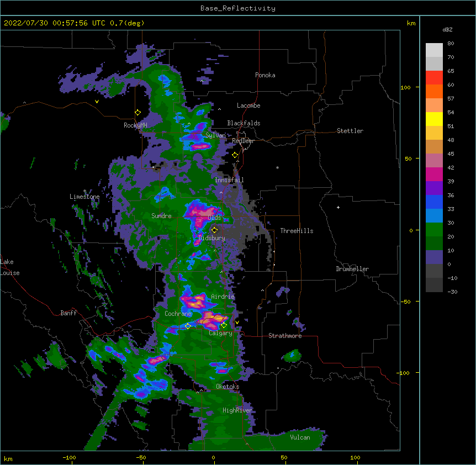Click the 100 tick on vertical axis

pyautogui.click(x=405, y=87)
